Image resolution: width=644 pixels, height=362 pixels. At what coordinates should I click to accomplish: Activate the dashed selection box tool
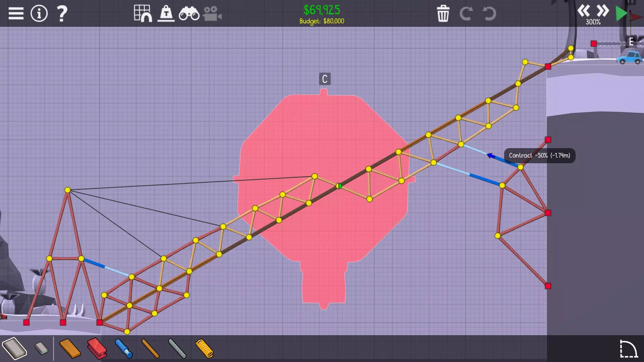(628, 349)
